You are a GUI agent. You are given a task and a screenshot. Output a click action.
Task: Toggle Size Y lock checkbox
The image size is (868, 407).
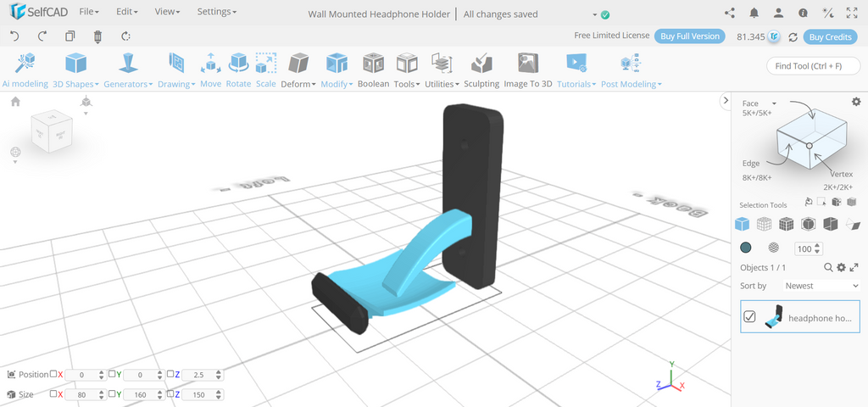111,394
